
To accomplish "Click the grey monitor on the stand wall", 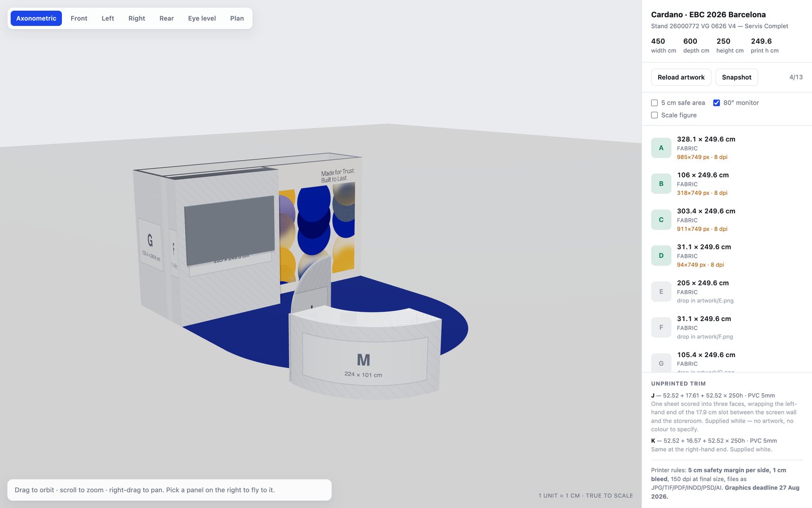I will click(x=230, y=230).
